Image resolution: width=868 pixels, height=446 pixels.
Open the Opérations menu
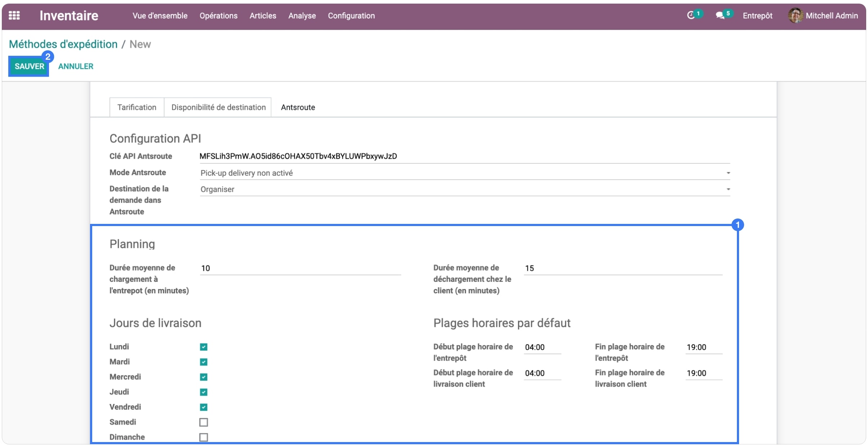(218, 16)
